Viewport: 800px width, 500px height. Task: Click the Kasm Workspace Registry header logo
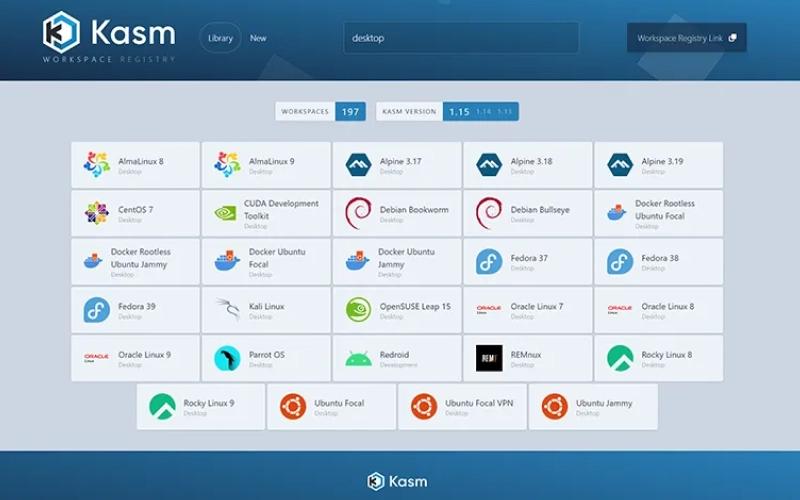109,37
